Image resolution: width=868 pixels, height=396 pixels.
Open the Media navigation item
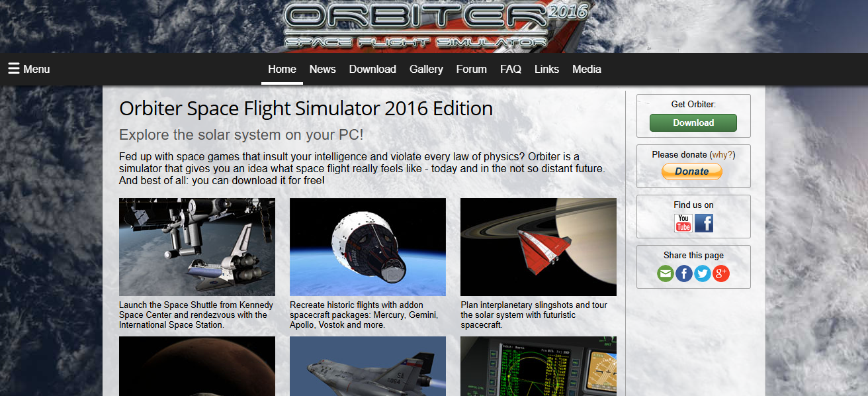click(x=587, y=69)
